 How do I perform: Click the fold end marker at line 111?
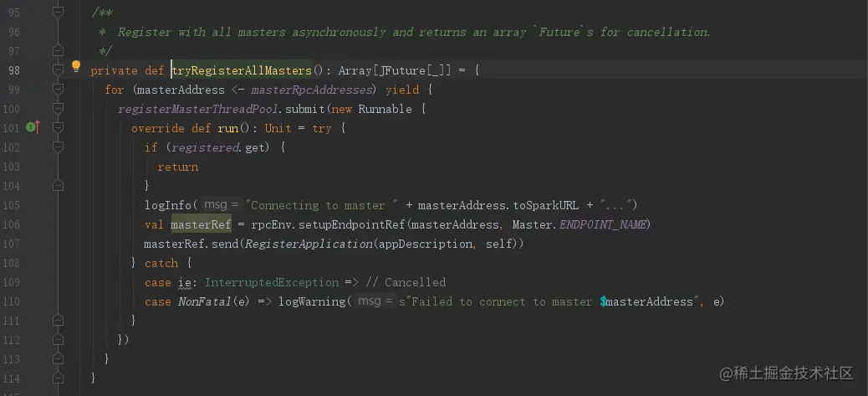tap(59, 320)
